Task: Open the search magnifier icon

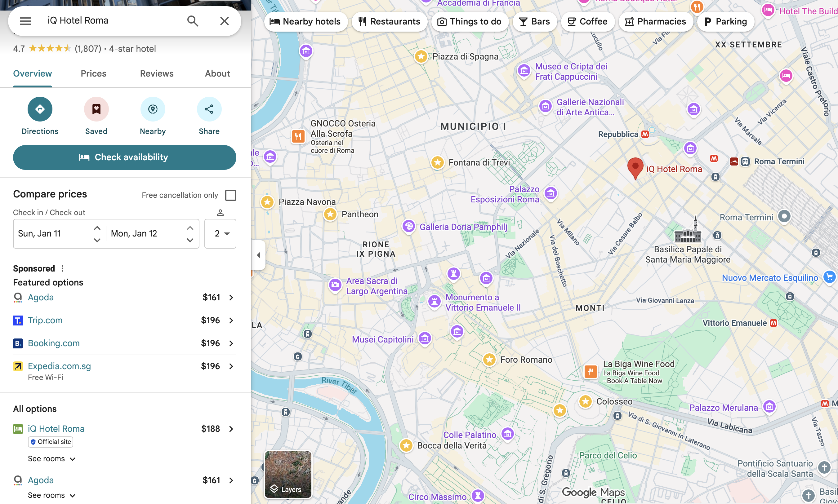Action: [192, 21]
